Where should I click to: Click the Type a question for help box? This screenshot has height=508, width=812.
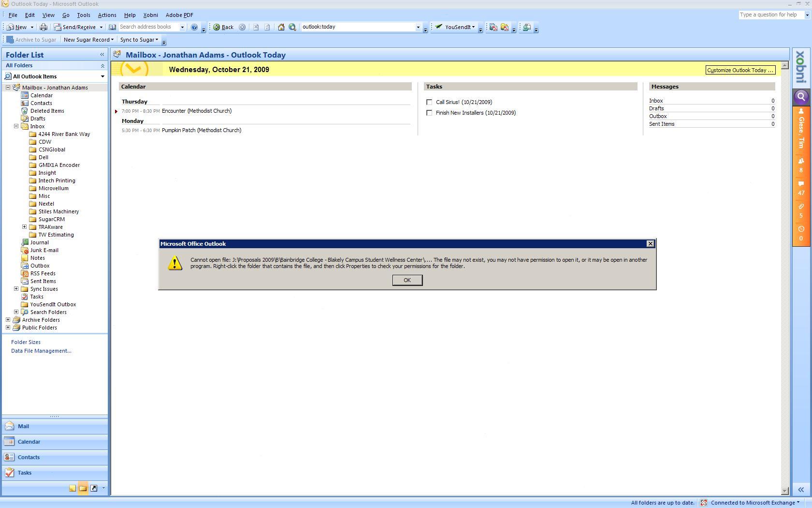(770, 15)
